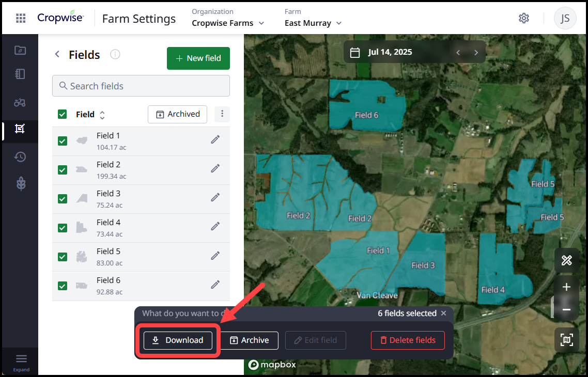The height and width of the screenshot is (377, 588).
Task: Expand the Organization dropdown
Action: click(x=228, y=23)
